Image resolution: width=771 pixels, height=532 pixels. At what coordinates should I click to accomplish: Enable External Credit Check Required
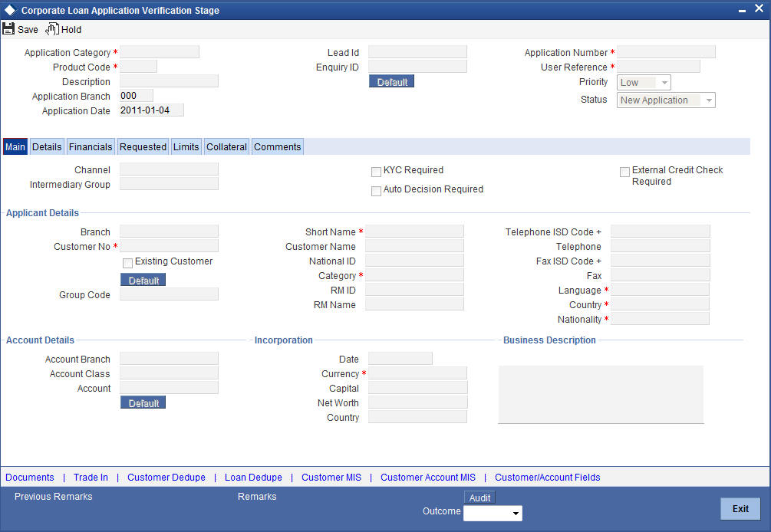[624, 171]
